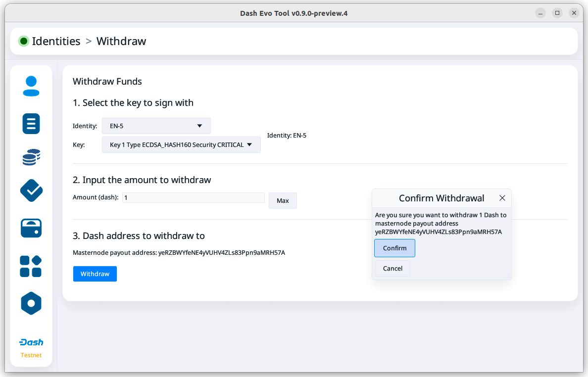Click the Dash logo in sidebar
Viewport: 588px width, 377px height.
click(31, 342)
